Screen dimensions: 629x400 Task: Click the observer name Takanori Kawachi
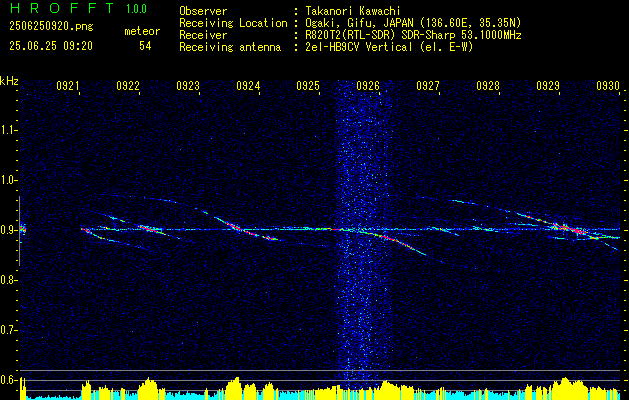tap(353, 11)
